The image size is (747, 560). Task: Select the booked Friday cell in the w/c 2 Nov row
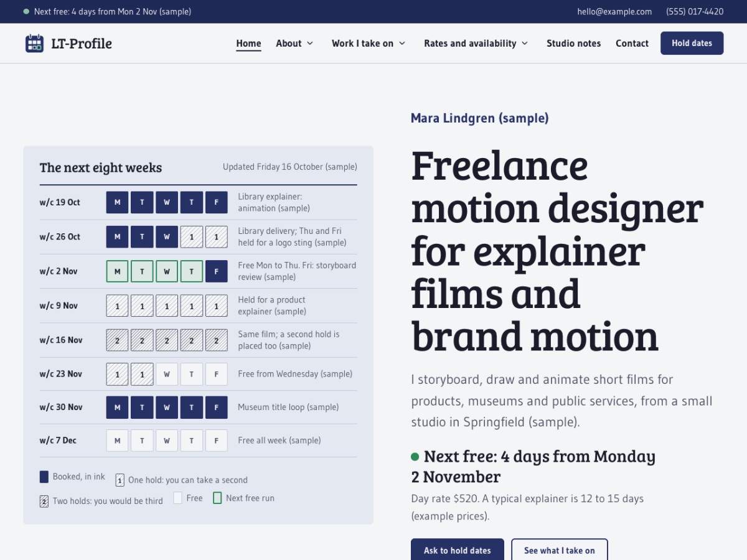217,271
